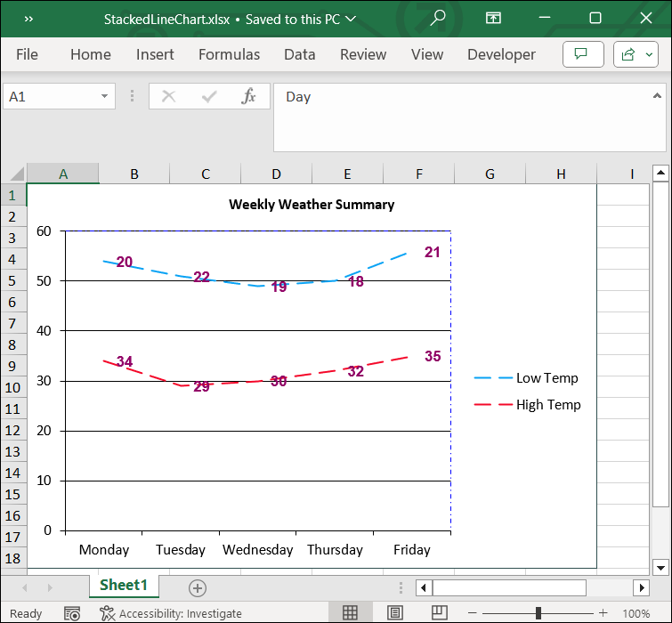
Task: Click the Thursday axis label
Action: point(335,550)
